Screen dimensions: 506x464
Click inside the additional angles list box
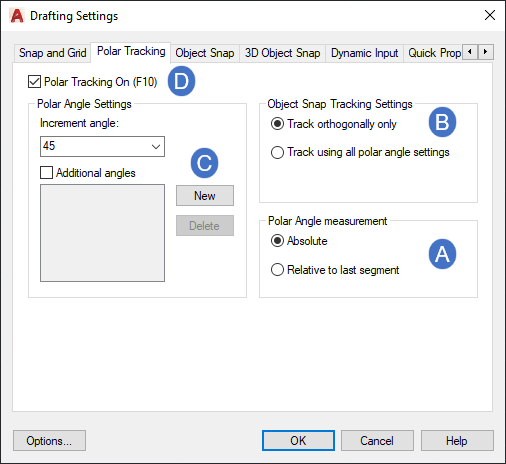pos(102,233)
